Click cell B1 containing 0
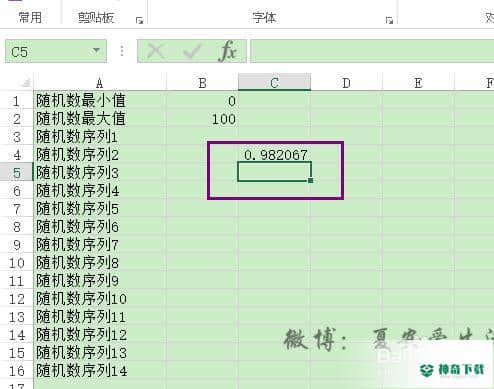The image size is (494, 389). (202, 101)
